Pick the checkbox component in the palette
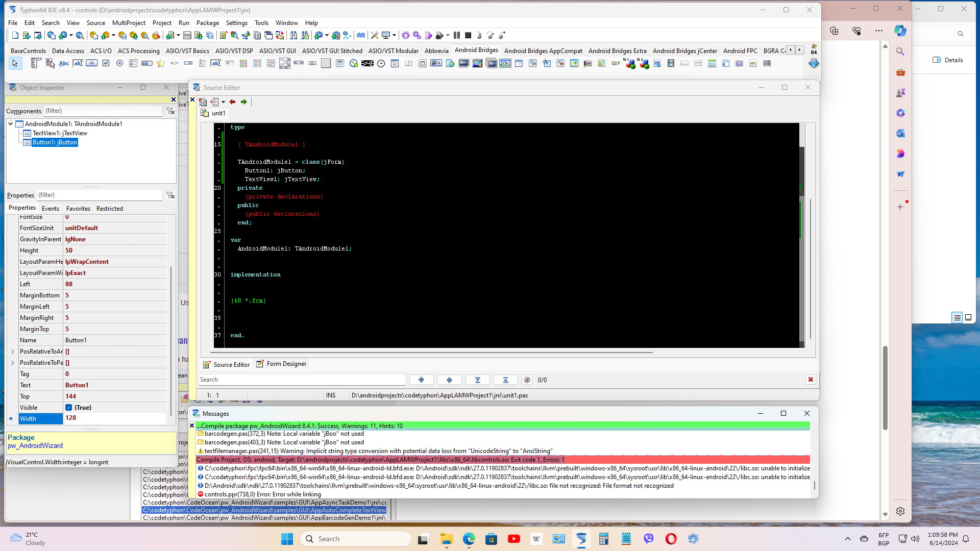Image resolution: width=980 pixels, height=551 pixels. pos(106,63)
